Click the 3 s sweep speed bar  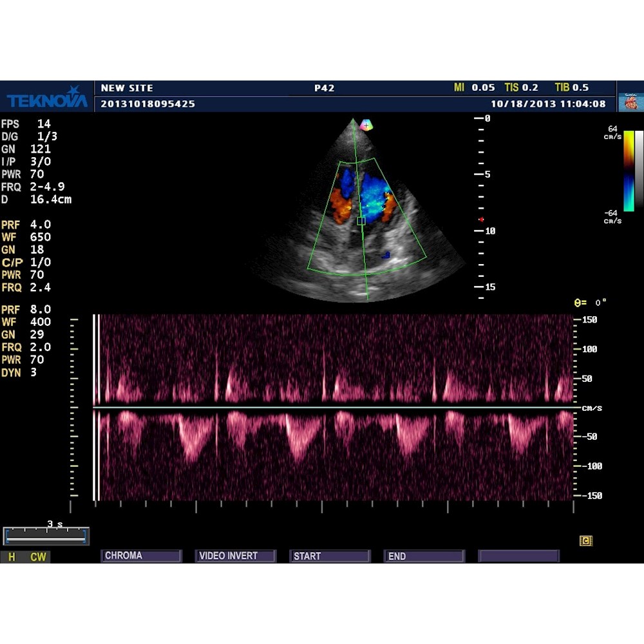(x=46, y=535)
